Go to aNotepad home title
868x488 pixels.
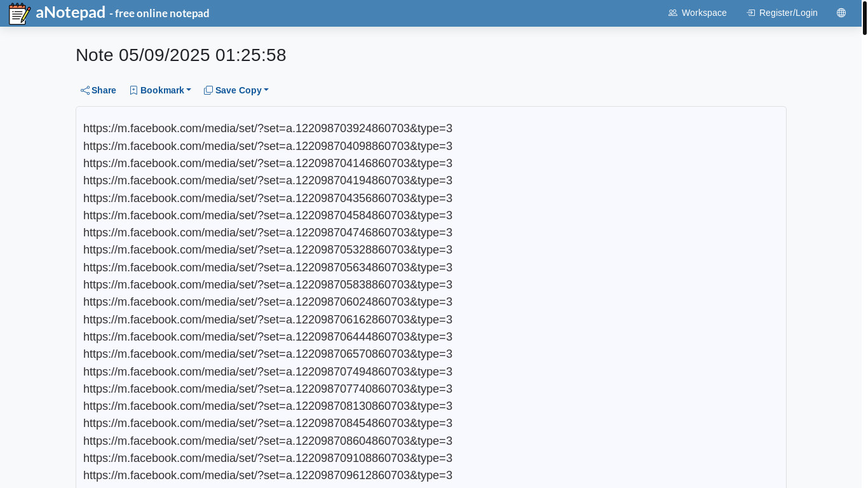coord(71,12)
